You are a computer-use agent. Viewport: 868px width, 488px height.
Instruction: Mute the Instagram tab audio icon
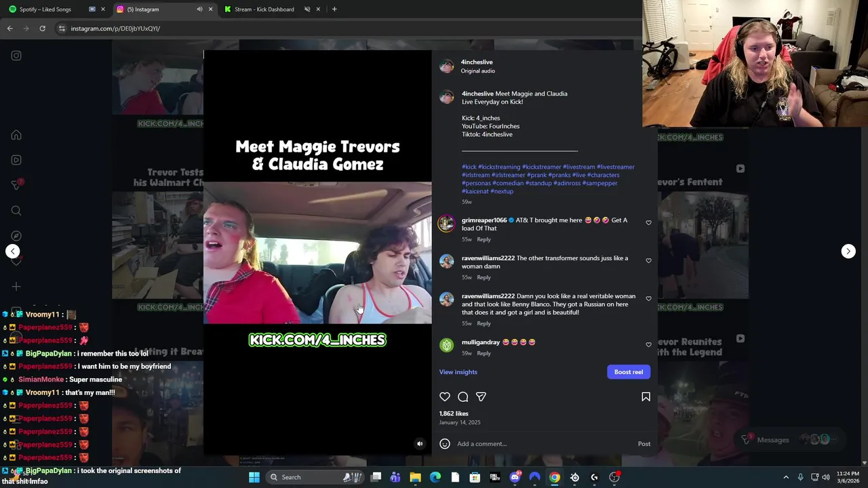click(199, 9)
